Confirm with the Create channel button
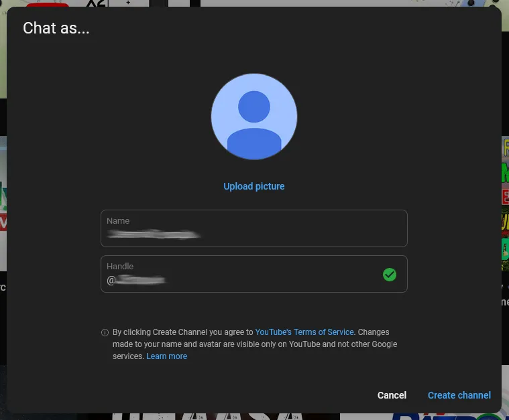The image size is (509, 420). (x=459, y=395)
